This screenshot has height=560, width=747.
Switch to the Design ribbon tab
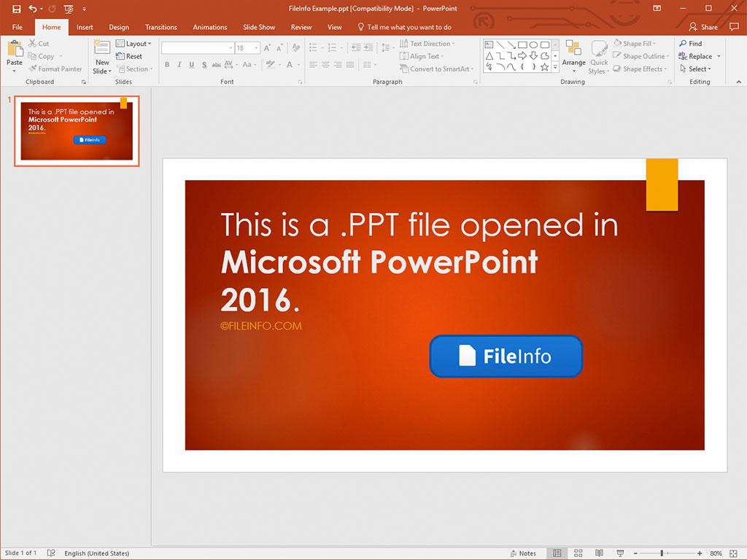tap(118, 27)
